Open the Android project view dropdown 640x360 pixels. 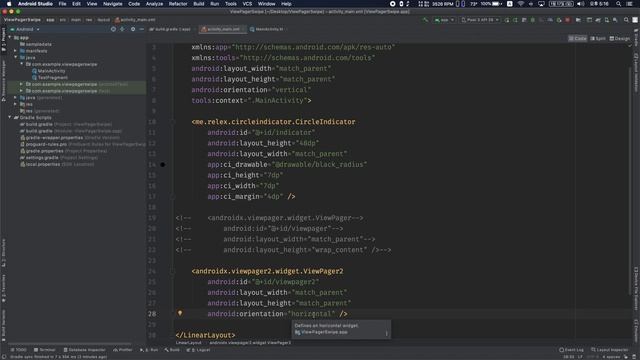coord(25,29)
